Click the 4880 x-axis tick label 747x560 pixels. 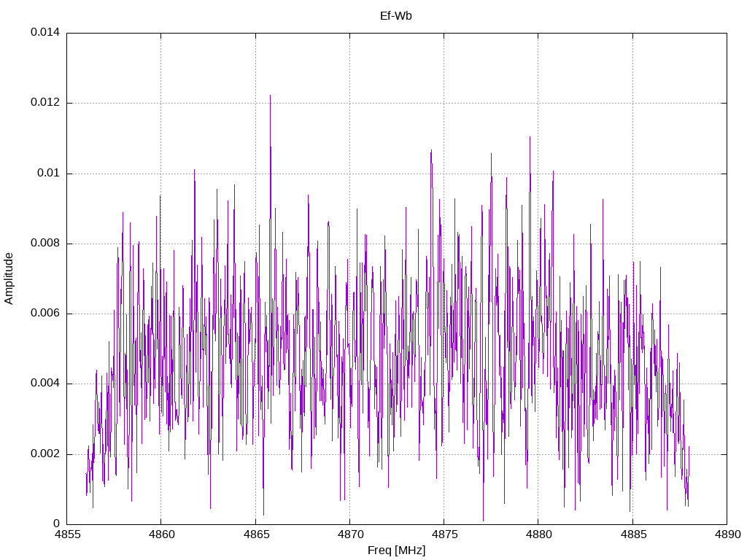tap(539, 534)
